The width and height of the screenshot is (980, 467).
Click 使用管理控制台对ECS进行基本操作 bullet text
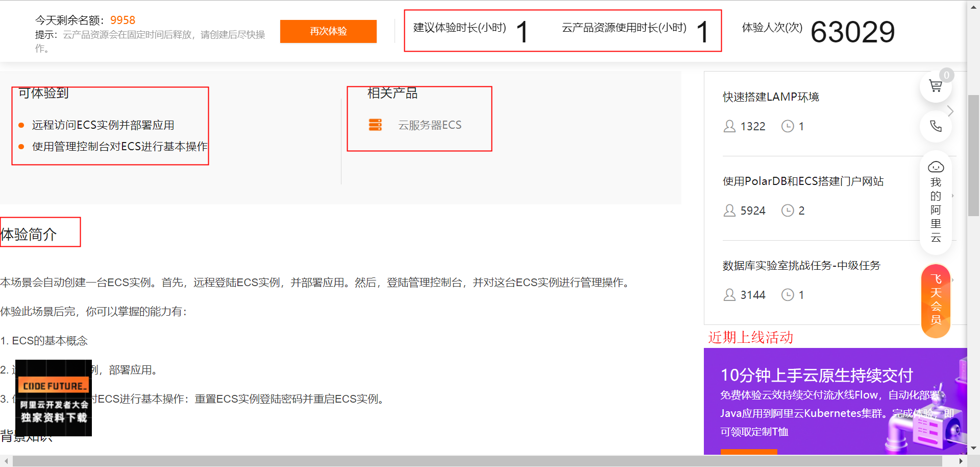pos(120,147)
